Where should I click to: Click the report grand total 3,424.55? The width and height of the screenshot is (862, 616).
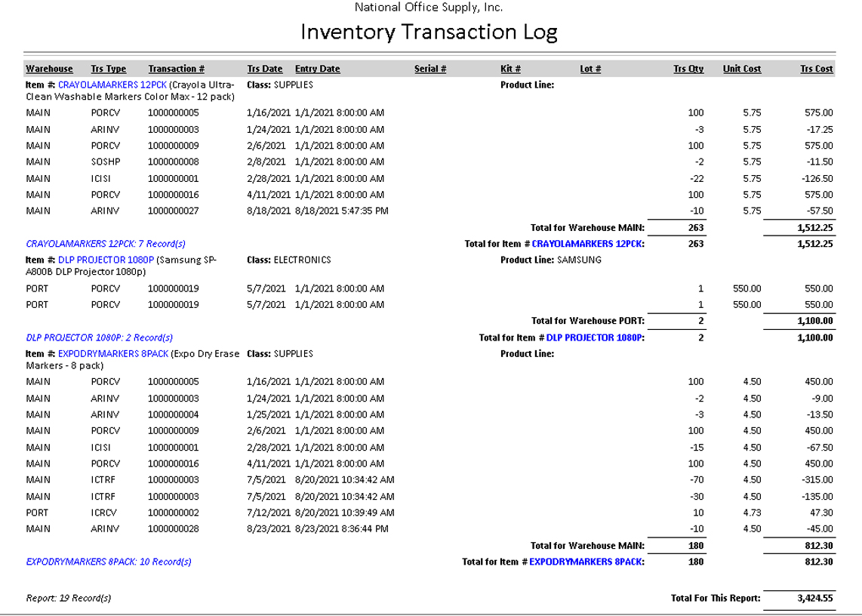click(x=815, y=598)
